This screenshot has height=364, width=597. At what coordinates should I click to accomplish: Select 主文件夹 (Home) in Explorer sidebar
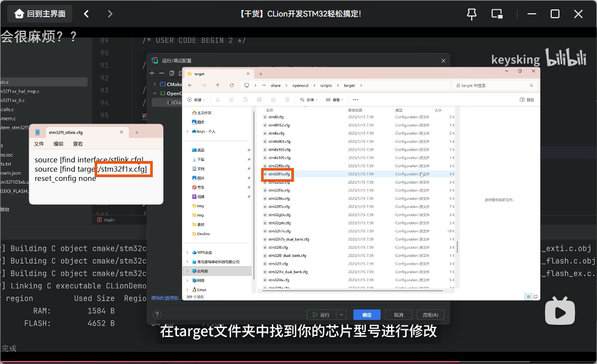[202, 113]
